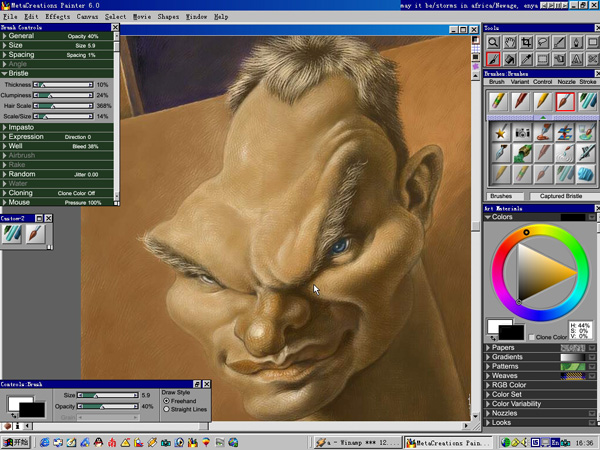Collapse the Colors section in Art Materials

click(488, 217)
